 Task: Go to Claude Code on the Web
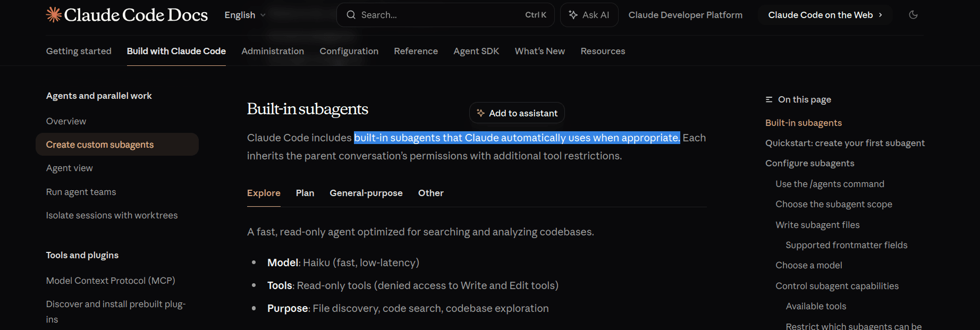[x=825, y=15]
